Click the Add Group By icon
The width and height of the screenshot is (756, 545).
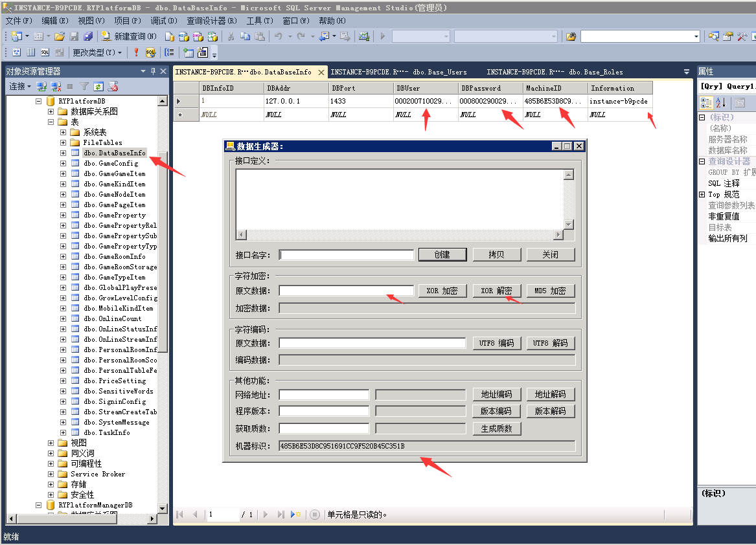170,52
